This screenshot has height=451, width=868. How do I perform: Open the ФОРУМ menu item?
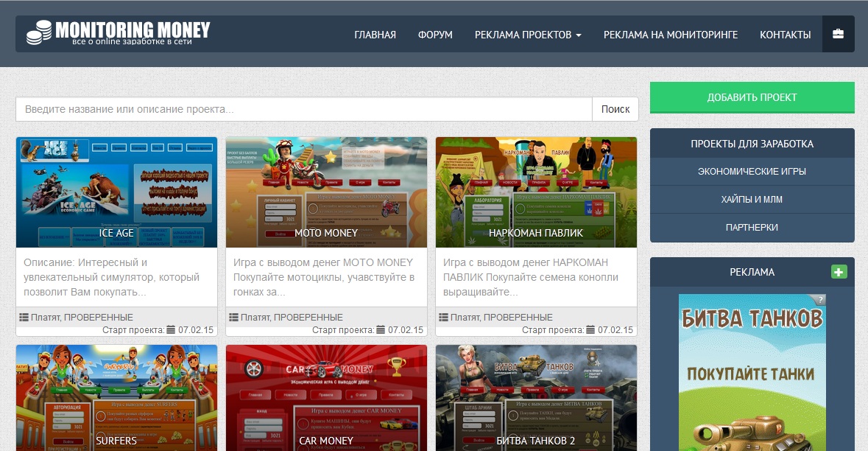tap(435, 35)
